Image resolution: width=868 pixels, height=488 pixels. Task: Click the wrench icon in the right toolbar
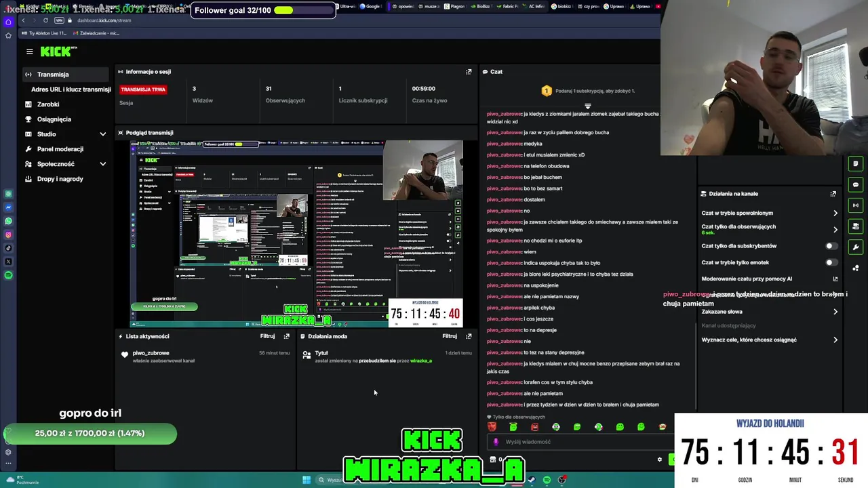856,247
